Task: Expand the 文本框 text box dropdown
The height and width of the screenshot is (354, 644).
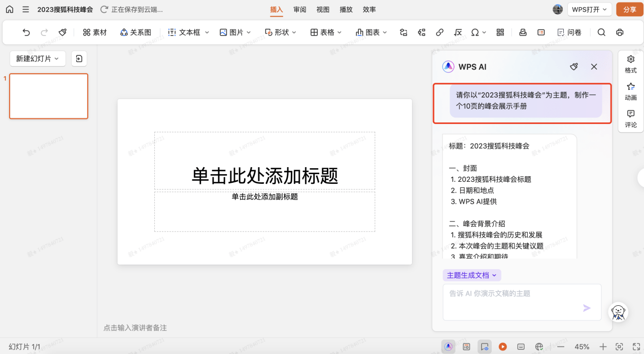Action: [x=208, y=32]
